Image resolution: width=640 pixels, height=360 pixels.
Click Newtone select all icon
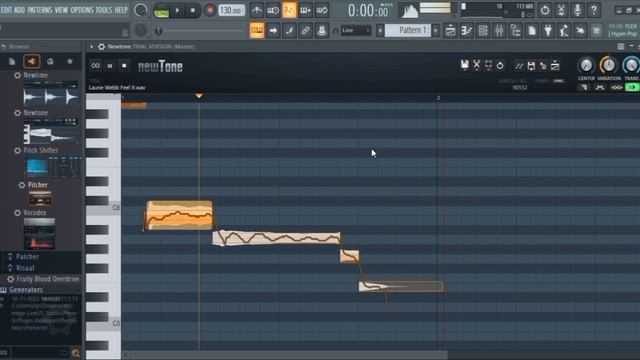[x=488, y=65]
